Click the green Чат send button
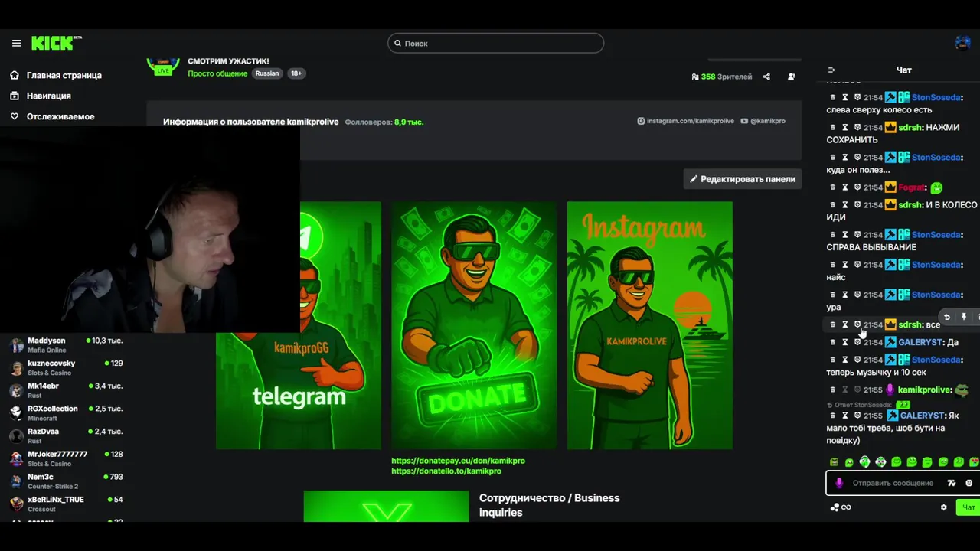The width and height of the screenshot is (980, 551). pyautogui.click(x=969, y=507)
